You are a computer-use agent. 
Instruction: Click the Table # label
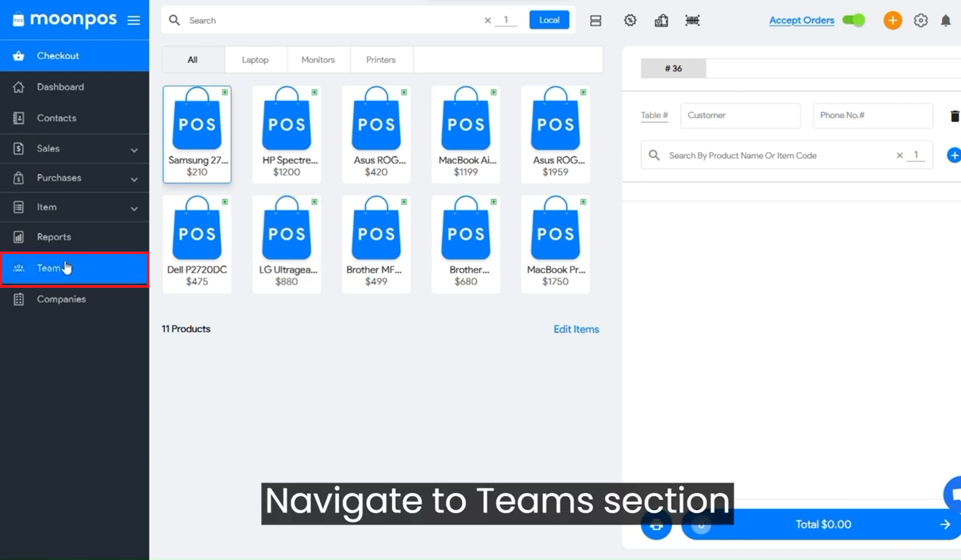click(654, 115)
